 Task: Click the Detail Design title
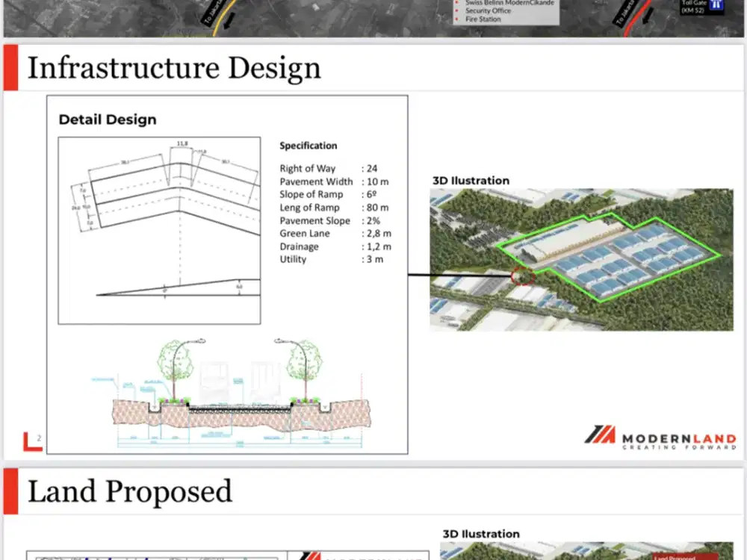tap(108, 119)
